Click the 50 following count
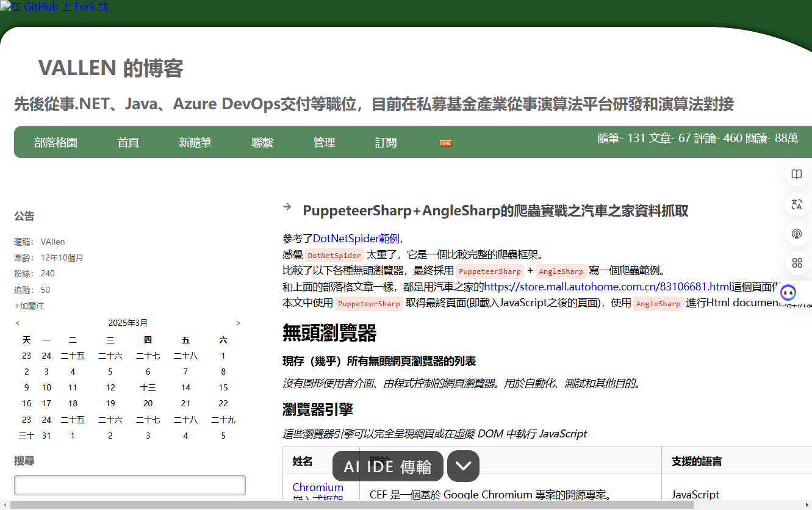Screen dimensions: 812x510 coord(45,290)
